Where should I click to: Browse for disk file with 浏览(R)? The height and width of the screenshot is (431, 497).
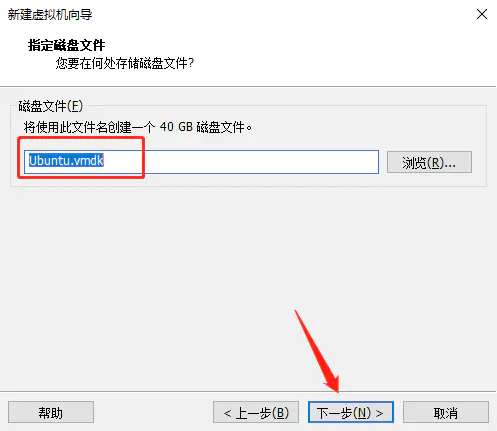429,162
